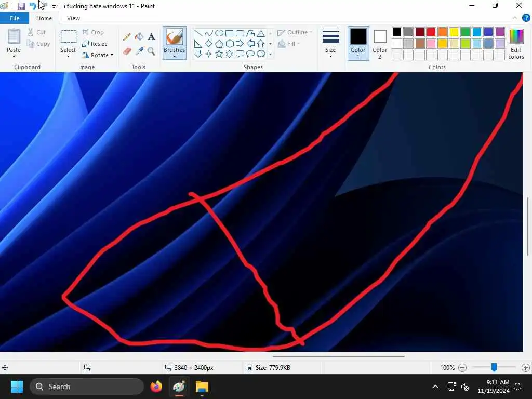The image size is (532, 399).
Task: Choose the Oval callout shape
Action: [250, 54]
